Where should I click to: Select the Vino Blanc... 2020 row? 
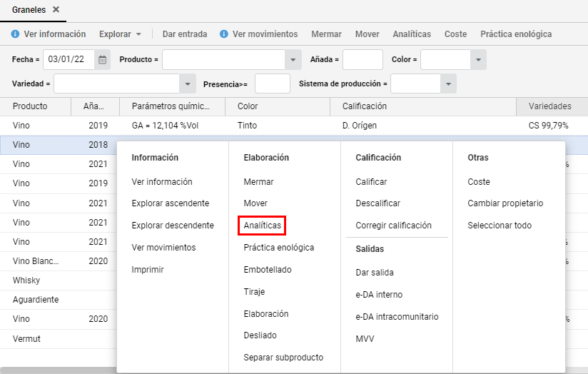click(58, 261)
